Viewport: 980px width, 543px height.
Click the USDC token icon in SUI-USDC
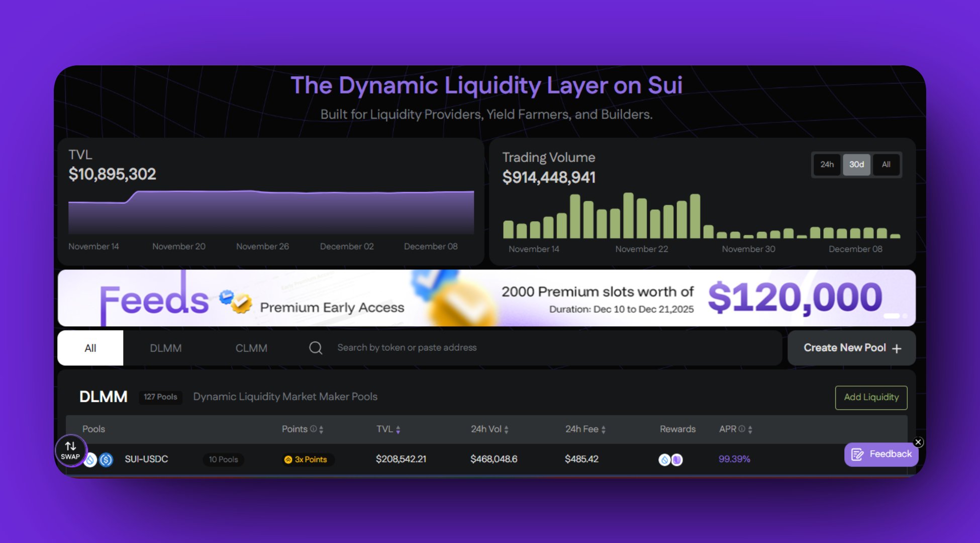[106, 460]
